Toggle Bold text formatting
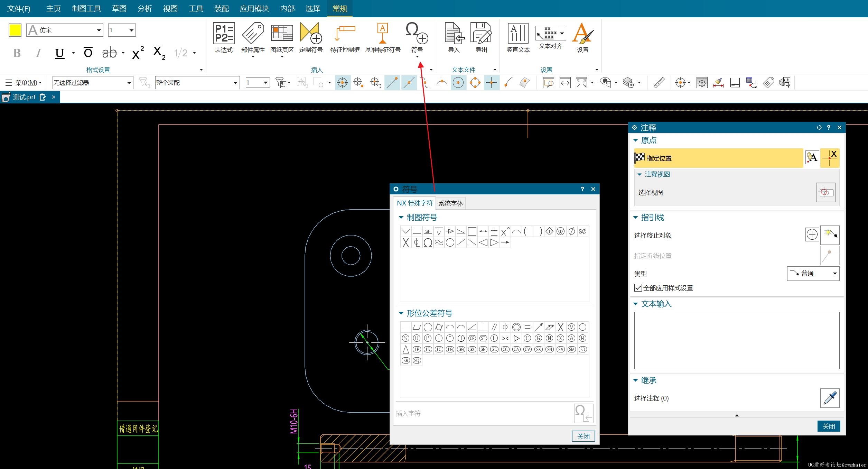The width and height of the screenshot is (868, 469). coord(17,53)
